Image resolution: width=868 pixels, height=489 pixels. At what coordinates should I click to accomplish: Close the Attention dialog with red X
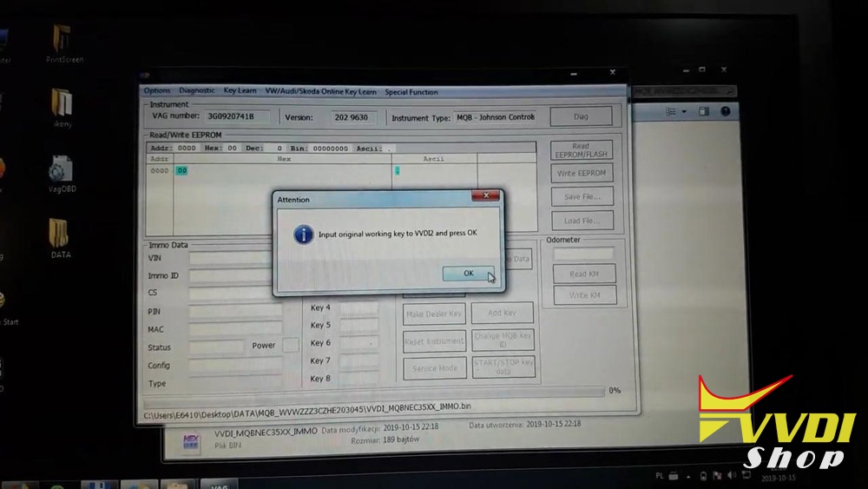coord(485,195)
